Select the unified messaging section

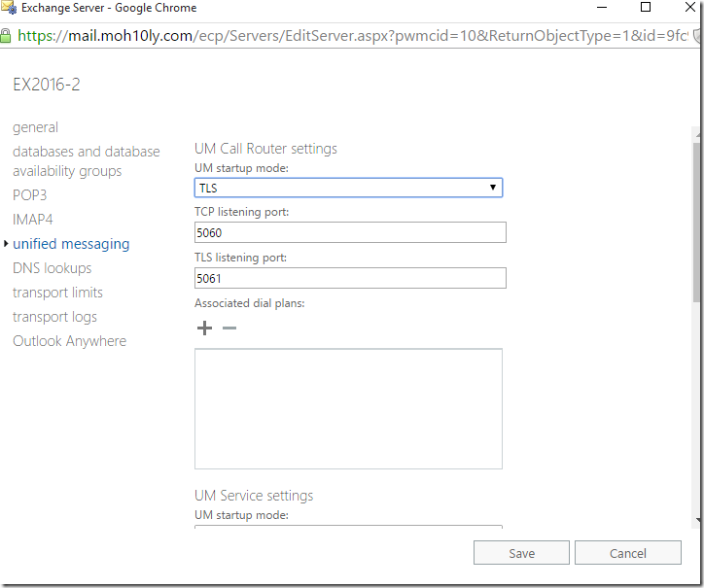click(71, 244)
